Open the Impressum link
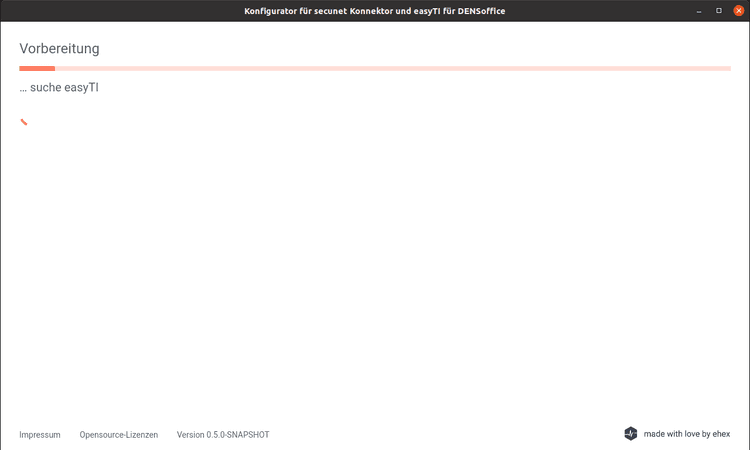Image resolution: width=750 pixels, height=450 pixels. click(40, 435)
